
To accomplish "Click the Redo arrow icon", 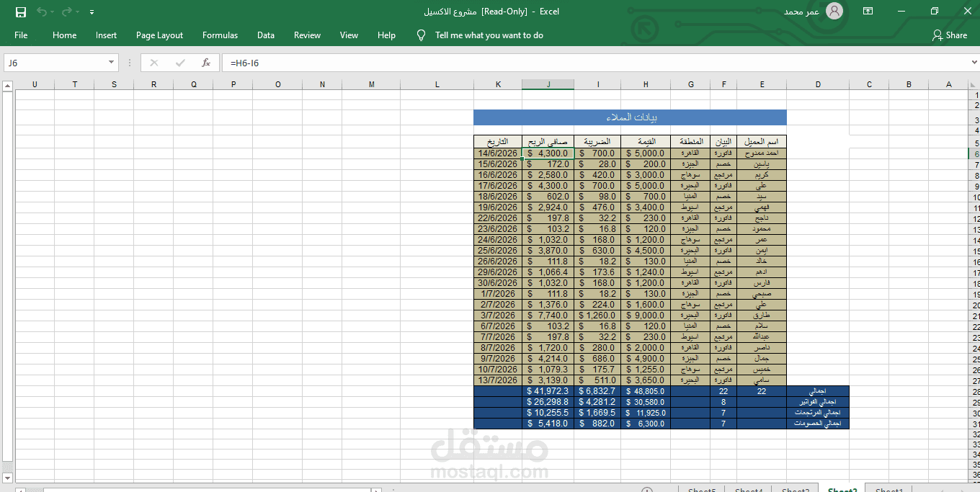I will point(66,12).
